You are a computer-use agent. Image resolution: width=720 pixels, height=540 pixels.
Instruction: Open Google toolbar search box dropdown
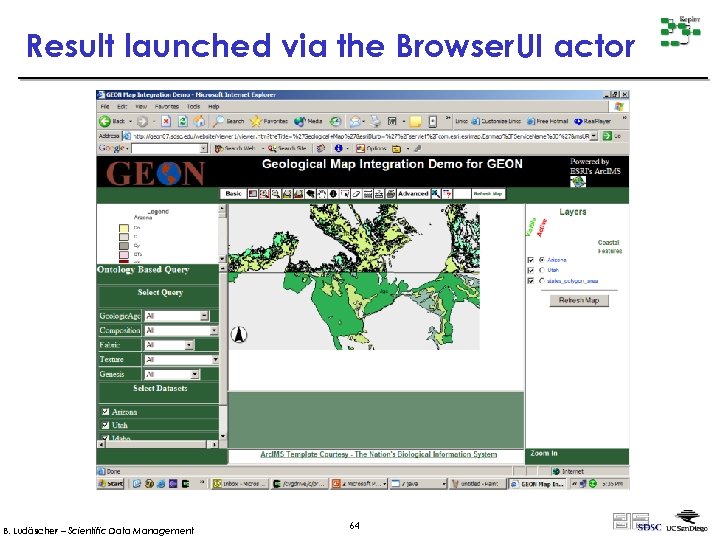click(203, 148)
